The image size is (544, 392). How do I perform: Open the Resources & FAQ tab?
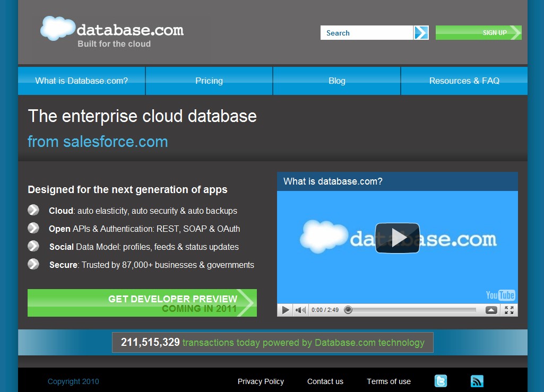pyautogui.click(x=464, y=81)
